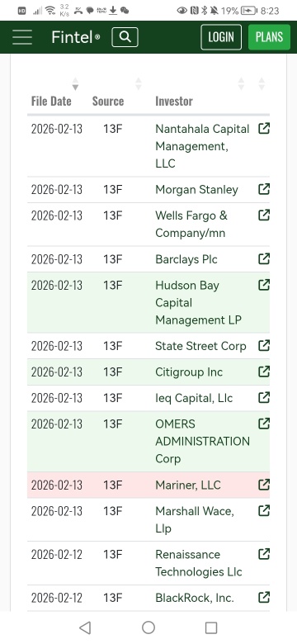Click the LOGIN button
Viewport: 297px width, 644px height.
tap(221, 37)
